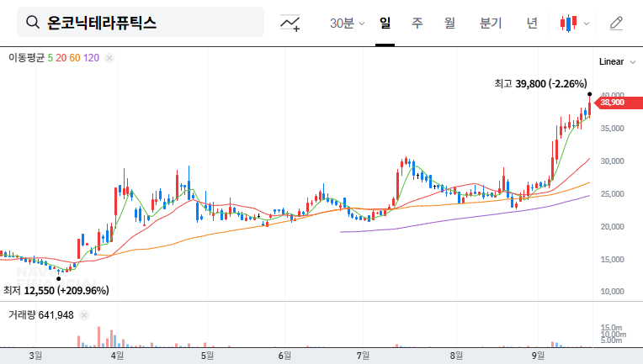Click the 8월 date axis label
This screenshot has width=643, height=364.
[456, 356]
